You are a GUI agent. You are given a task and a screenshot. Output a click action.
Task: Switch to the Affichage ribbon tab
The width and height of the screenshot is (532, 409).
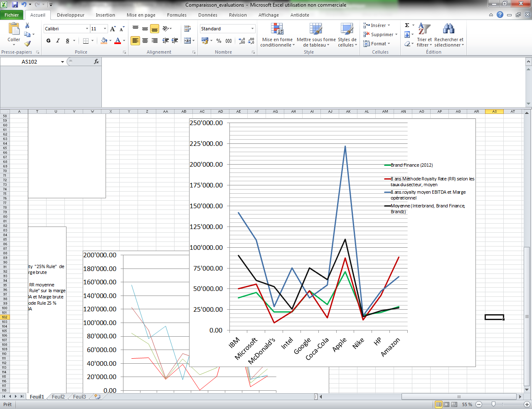pyautogui.click(x=268, y=15)
